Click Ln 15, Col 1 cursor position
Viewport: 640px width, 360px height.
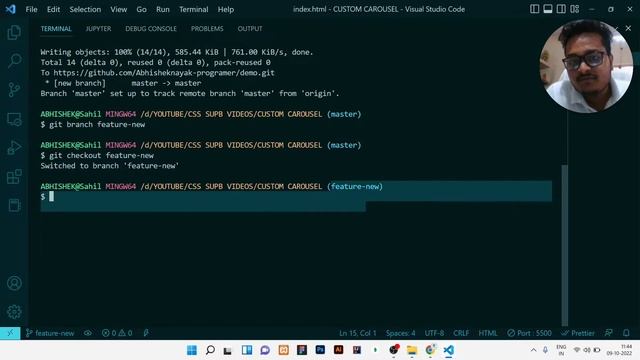tap(358, 333)
